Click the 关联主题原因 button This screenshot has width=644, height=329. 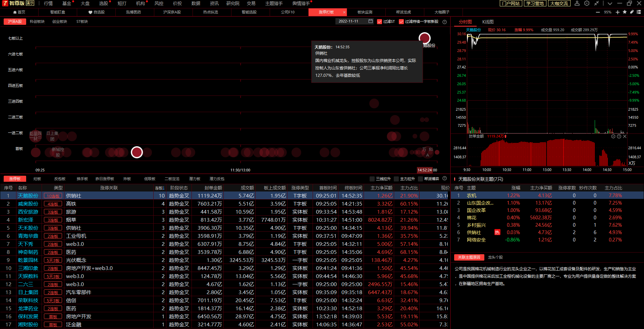click(x=469, y=257)
